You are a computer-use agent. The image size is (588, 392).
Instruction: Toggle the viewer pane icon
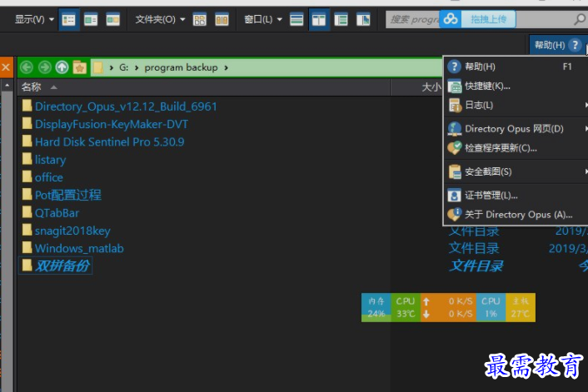pos(363,19)
